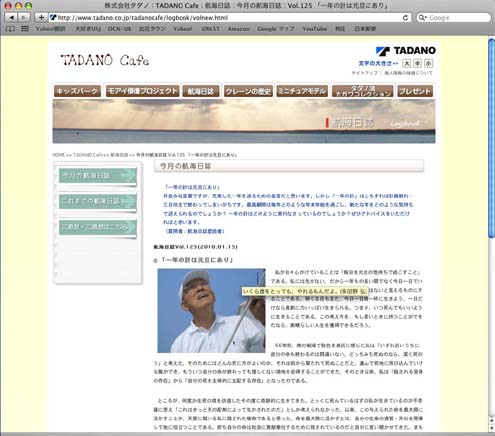Viewport: 495px width, 436px height.
Task: Set text size to small (小)
Action: tap(429, 63)
